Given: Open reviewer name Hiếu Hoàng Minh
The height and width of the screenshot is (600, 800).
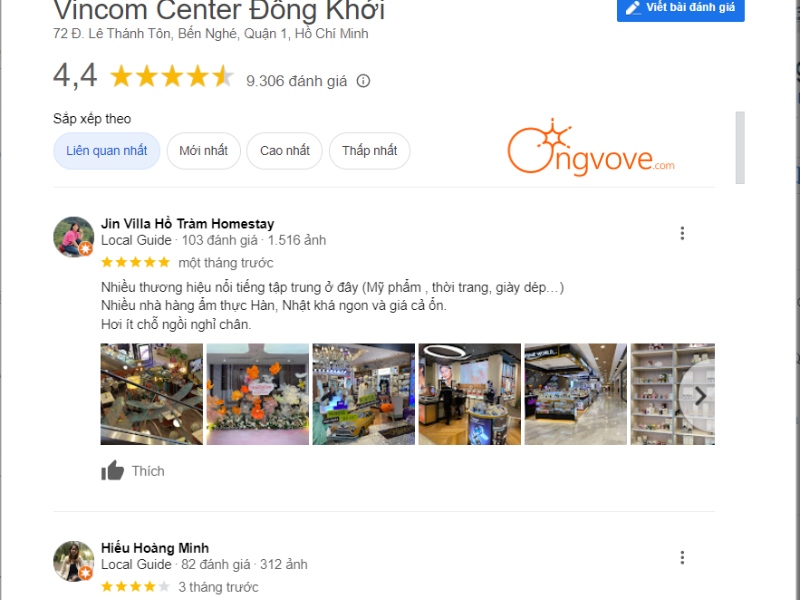Looking at the screenshot, I should [x=155, y=548].
